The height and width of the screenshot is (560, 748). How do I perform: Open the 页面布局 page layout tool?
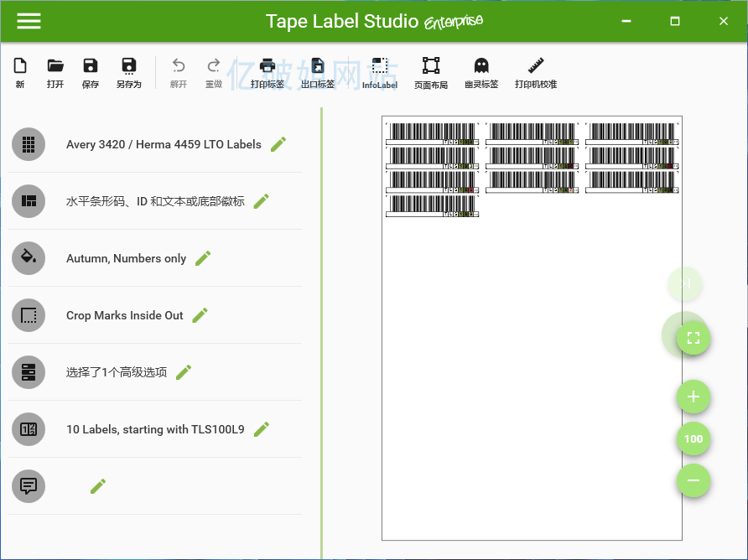pyautogui.click(x=430, y=72)
